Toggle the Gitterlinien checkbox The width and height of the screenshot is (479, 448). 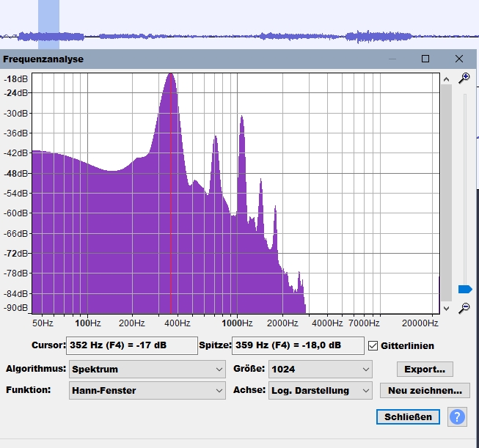[x=373, y=345]
